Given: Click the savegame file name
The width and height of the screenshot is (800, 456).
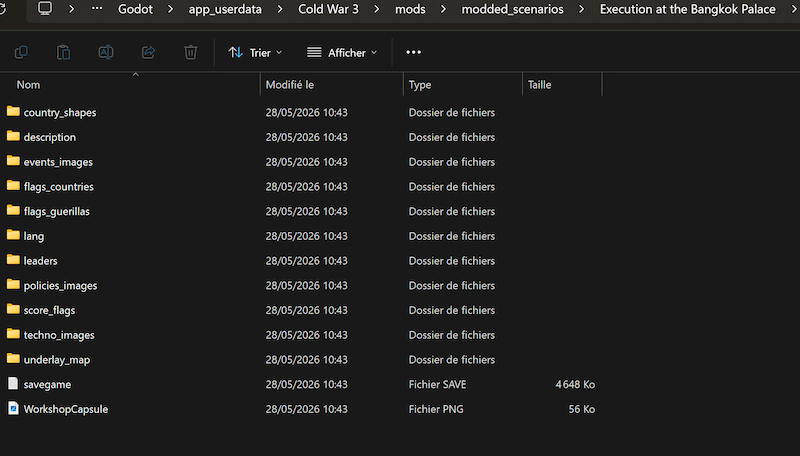Looking at the screenshot, I should tap(47, 385).
